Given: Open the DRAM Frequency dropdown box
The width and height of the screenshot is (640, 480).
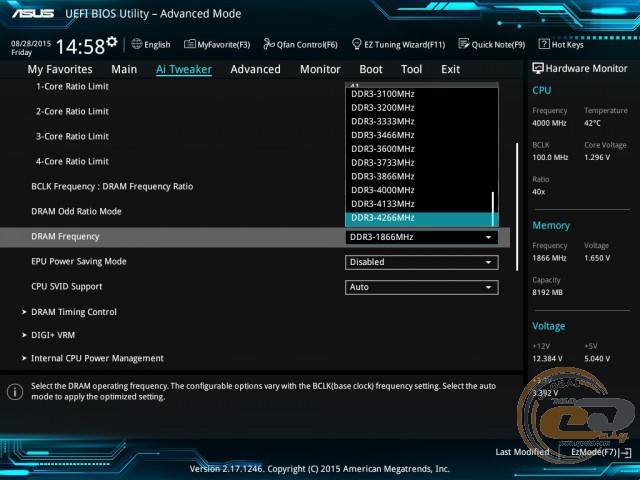Looking at the screenshot, I should (422, 237).
